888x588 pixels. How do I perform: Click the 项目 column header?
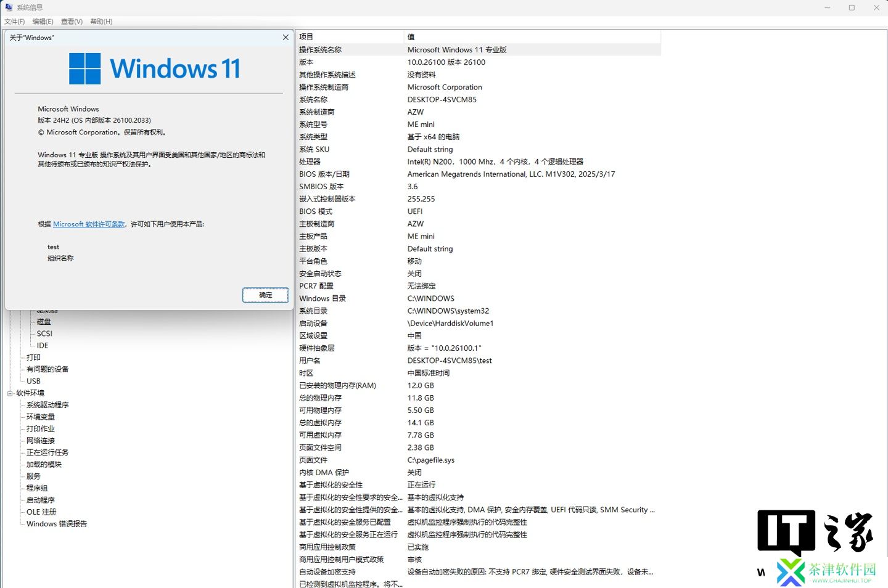349,37
